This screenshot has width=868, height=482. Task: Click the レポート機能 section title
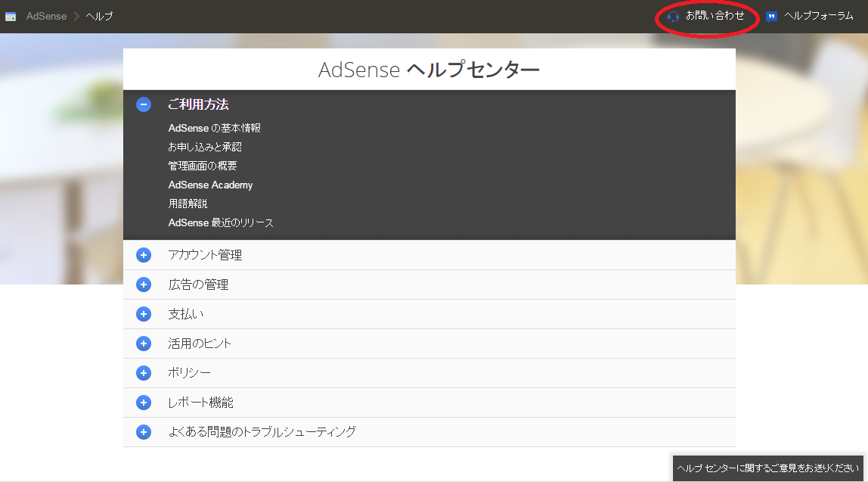200,403
